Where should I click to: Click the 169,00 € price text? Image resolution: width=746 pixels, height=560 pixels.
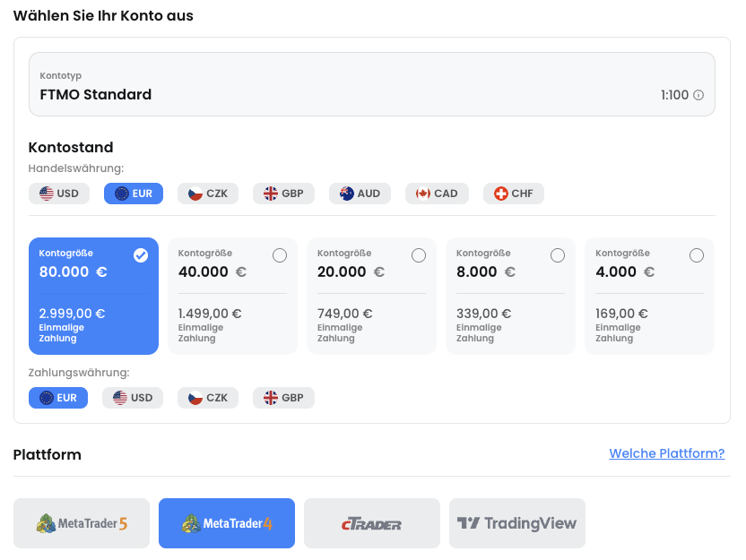[622, 314]
